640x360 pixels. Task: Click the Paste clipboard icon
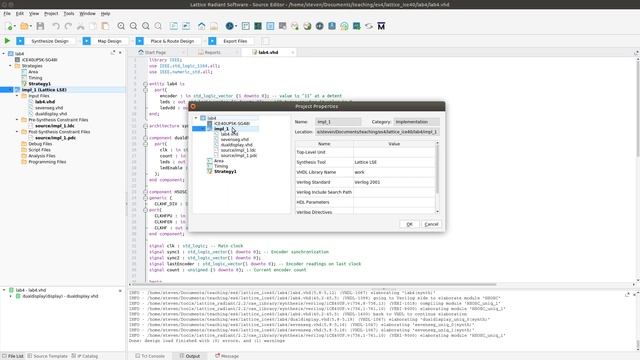click(105, 26)
